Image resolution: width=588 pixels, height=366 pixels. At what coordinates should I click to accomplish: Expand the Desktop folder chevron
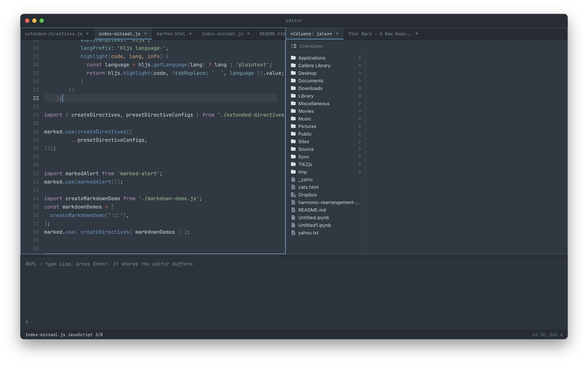tap(360, 73)
